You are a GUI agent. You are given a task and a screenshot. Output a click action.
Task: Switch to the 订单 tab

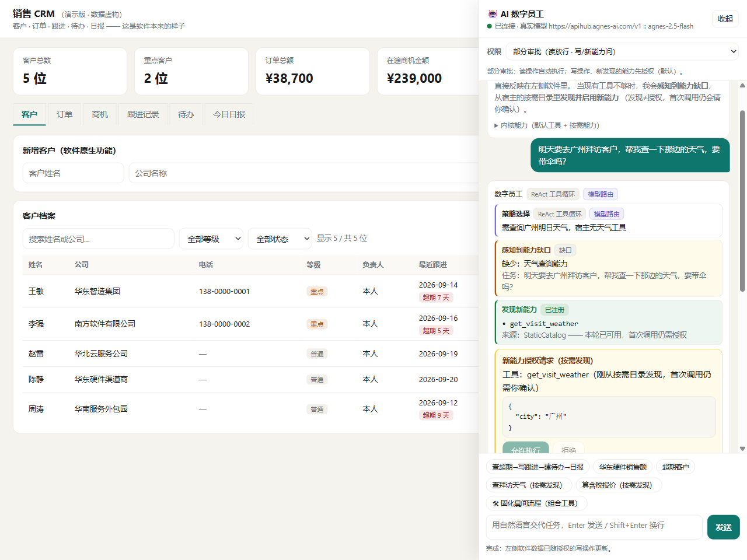tap(65, 114)
